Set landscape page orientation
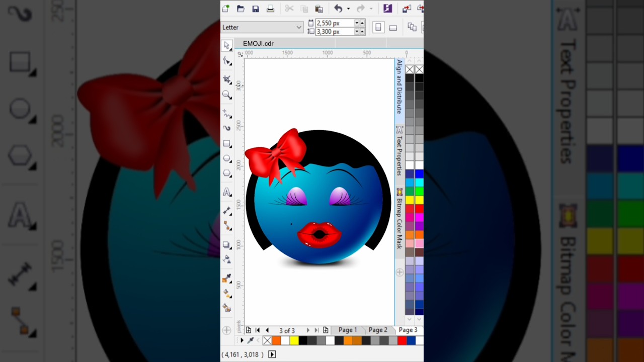 pos(393,28)
